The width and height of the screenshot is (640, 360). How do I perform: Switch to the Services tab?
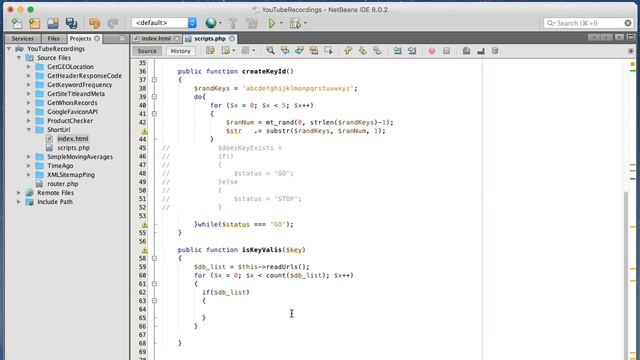22,38
